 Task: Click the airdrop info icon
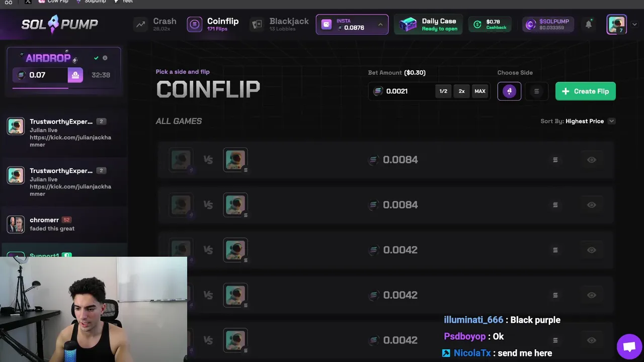[x=105, y=58]
